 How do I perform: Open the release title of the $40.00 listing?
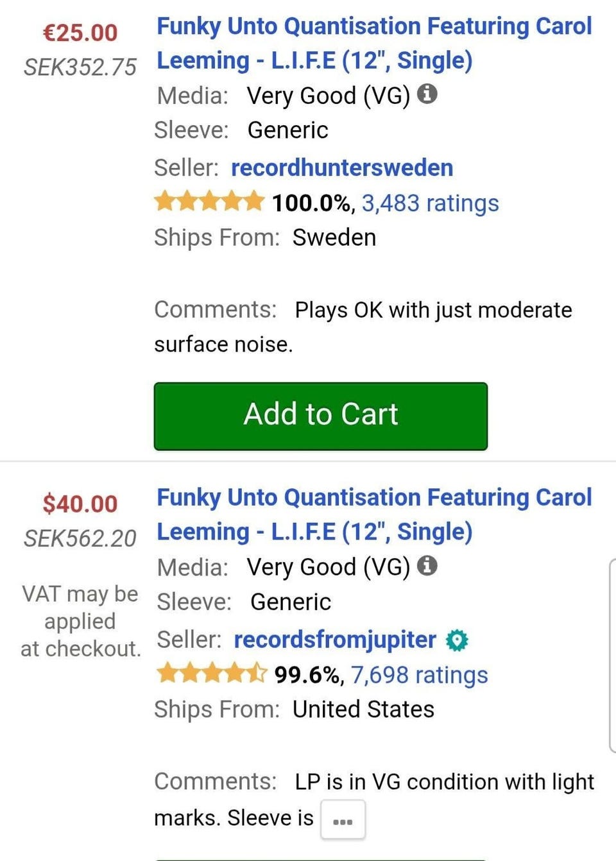tap(374, 515)
